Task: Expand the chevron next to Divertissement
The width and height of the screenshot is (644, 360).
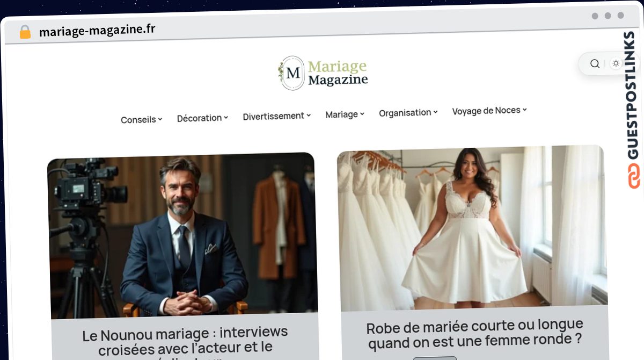Action: pyautogui.click(x=309, y=115)
